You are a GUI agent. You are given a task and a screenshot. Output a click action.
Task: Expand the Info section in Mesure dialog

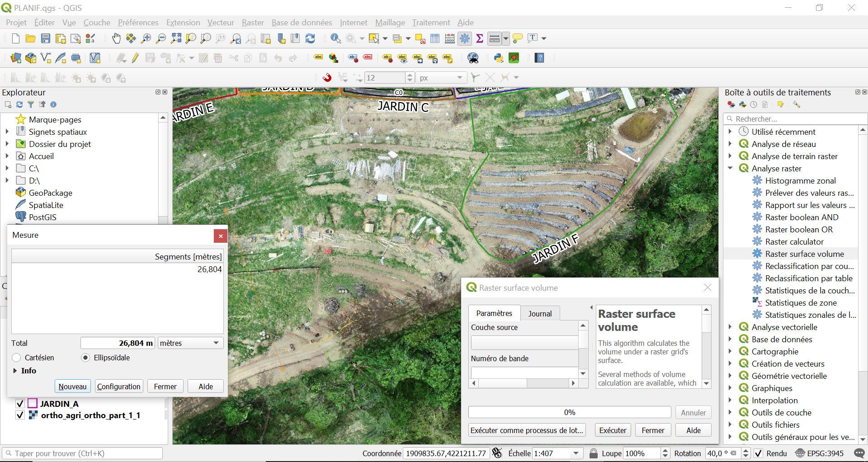click(x=15, y=371)
